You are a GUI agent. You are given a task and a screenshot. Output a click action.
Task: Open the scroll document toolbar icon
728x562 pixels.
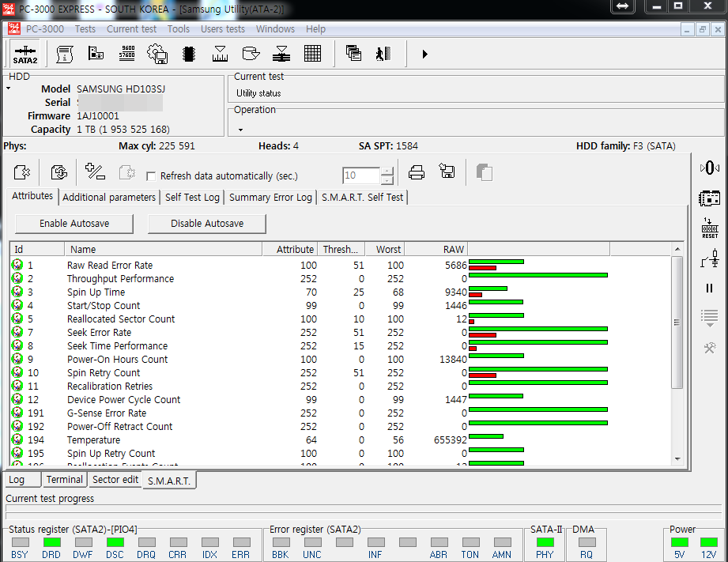65,55
